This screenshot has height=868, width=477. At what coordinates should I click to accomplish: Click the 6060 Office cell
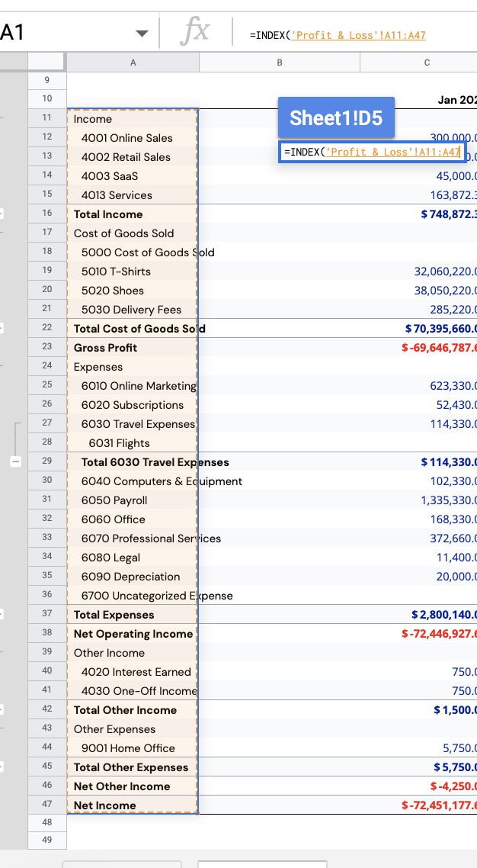(x=133, y=519)
